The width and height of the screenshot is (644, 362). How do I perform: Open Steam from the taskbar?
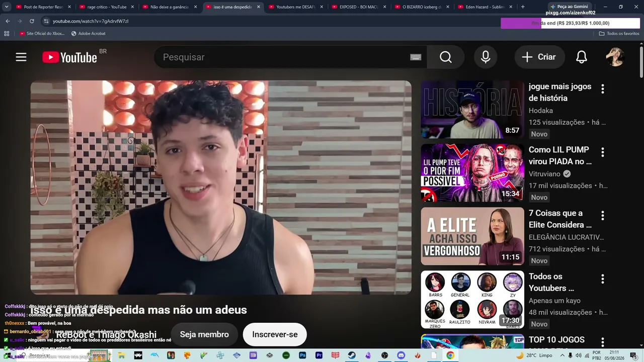coord(352,355)
